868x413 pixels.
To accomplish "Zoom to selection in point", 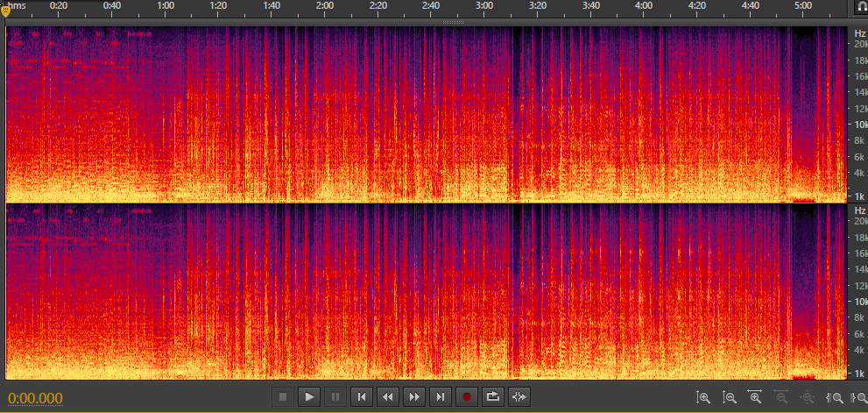I will (x=834, y=397).
